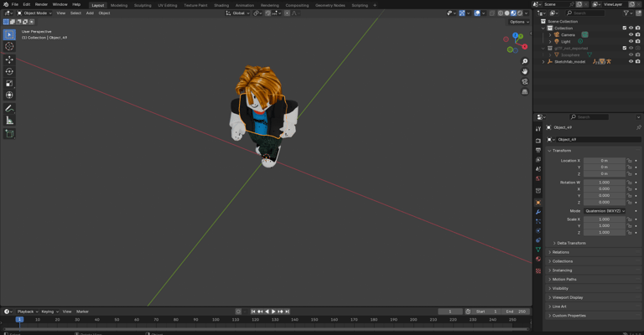Open the Output properties tab
644x335 pixels.
pyautogui.click(x=538, y=150)
